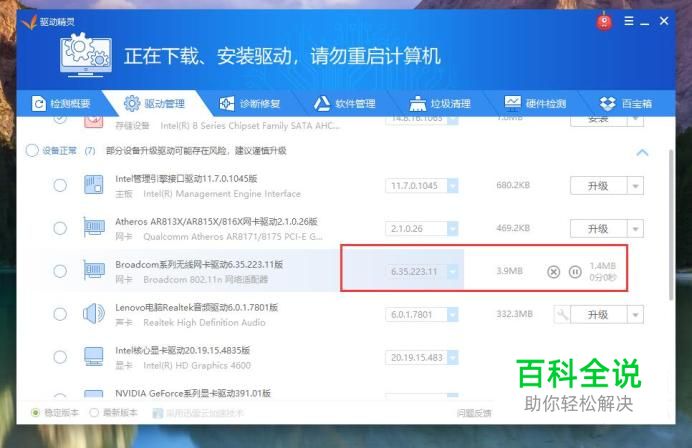Select the Realtek音频驱动 checkbox
The width and height of the screenshot is (692, 448).
click(60, 314)
